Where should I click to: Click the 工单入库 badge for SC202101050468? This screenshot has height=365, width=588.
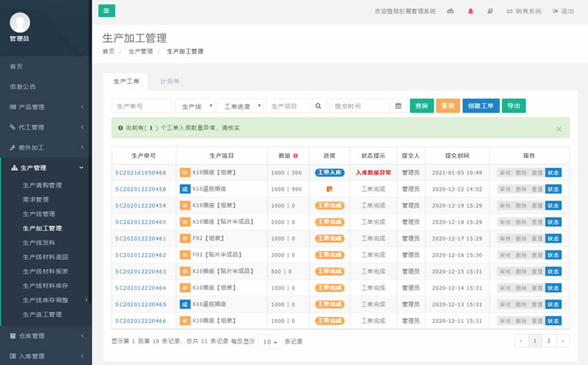pyautogui.click(x=329, y=173)
